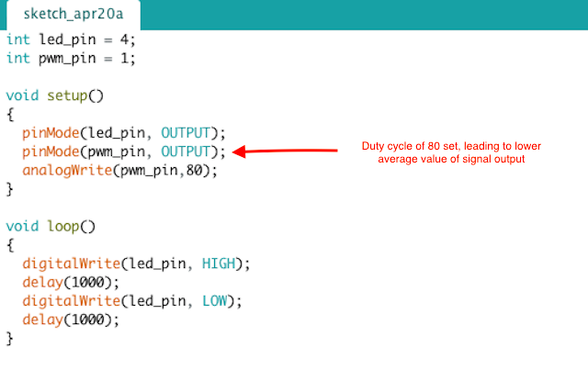This screenshot has width=588, height=370.
Task: Place cursor at loop's closing brace
Action: point(10,339)
